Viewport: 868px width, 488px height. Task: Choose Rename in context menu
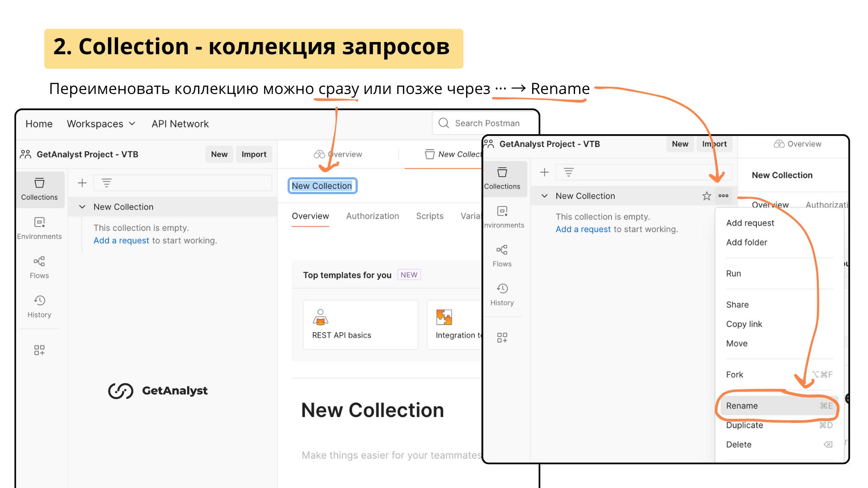point(779,406)
